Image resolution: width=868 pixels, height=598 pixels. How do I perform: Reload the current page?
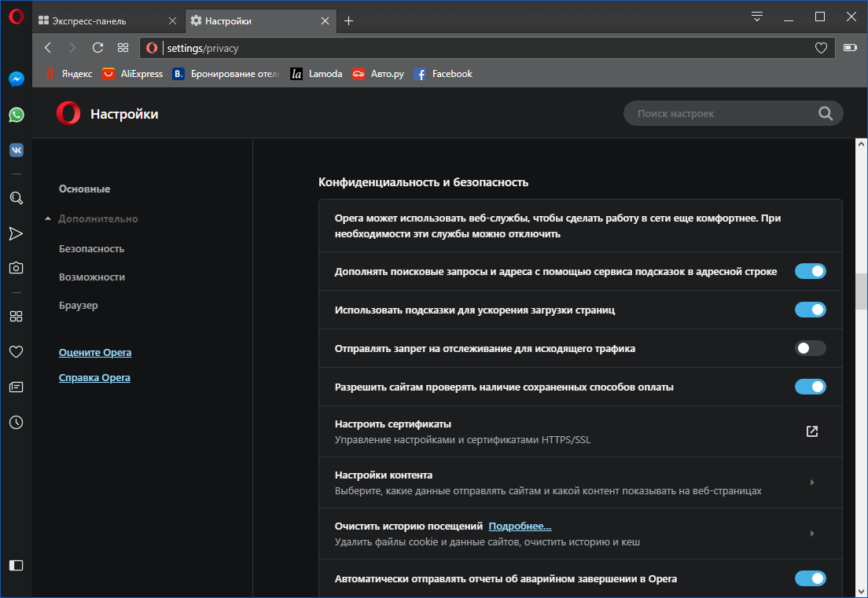98,48
